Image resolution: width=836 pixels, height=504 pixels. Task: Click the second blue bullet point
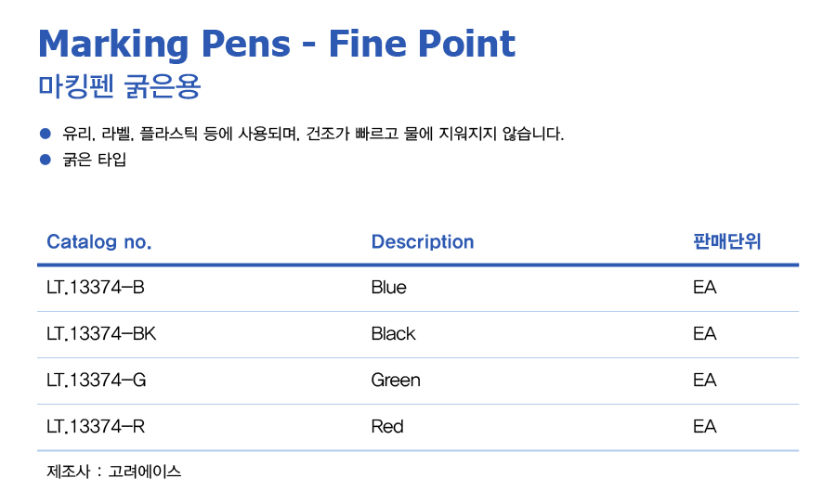pos(46,160)
